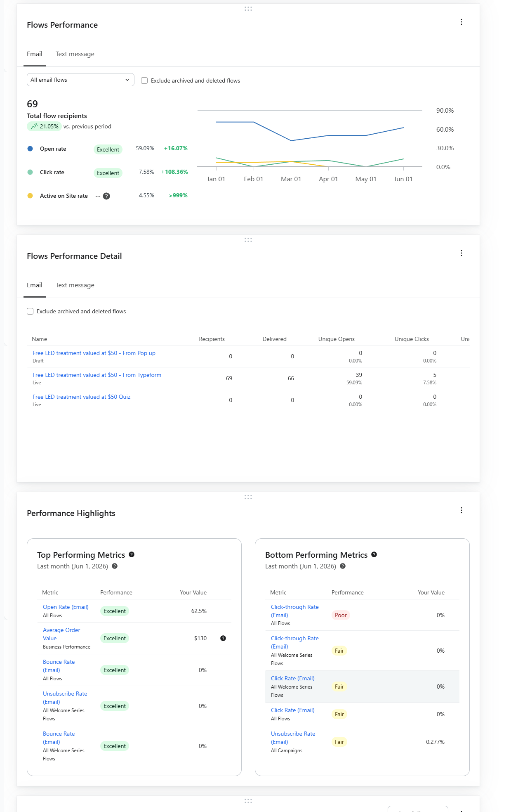Click the 69 recipients cell in Typeform row
The image size is (518, 812).
click(x=229, y=378)
